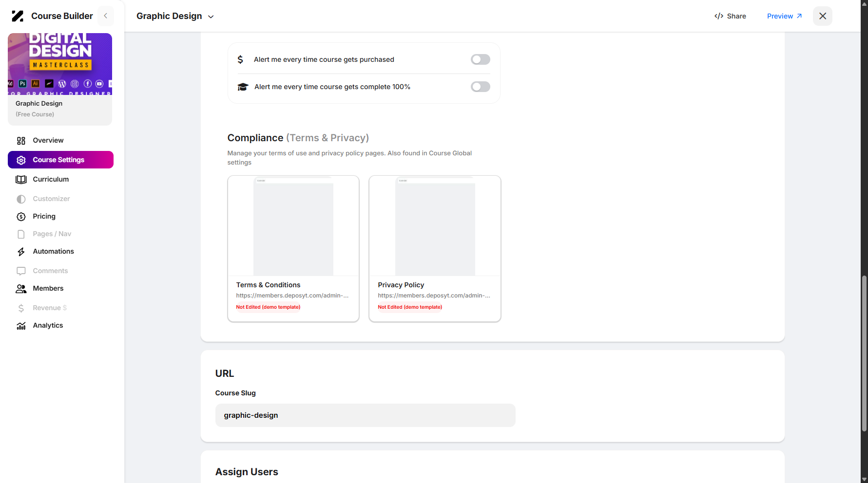Image resolution: width=868 pixels, height=483 pixels.
Task: Select Course Settings in sidebar
Action: click(x=60, y=160)
